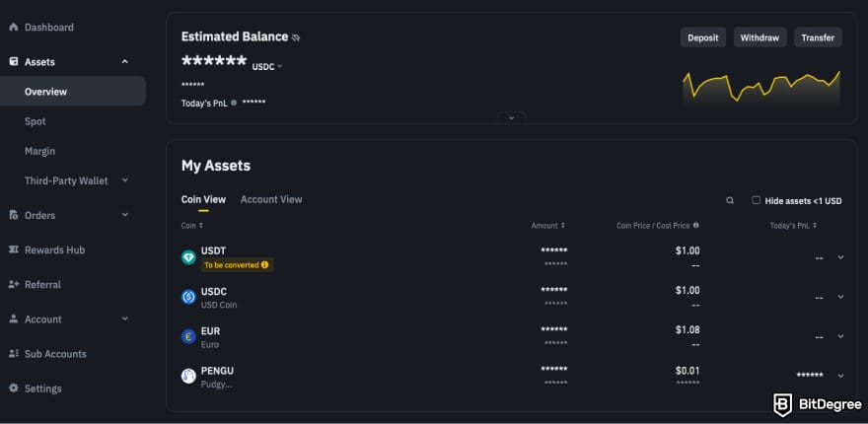Open Settings in sidebar
Screen dimensions: 868x424
pos(42,389)
